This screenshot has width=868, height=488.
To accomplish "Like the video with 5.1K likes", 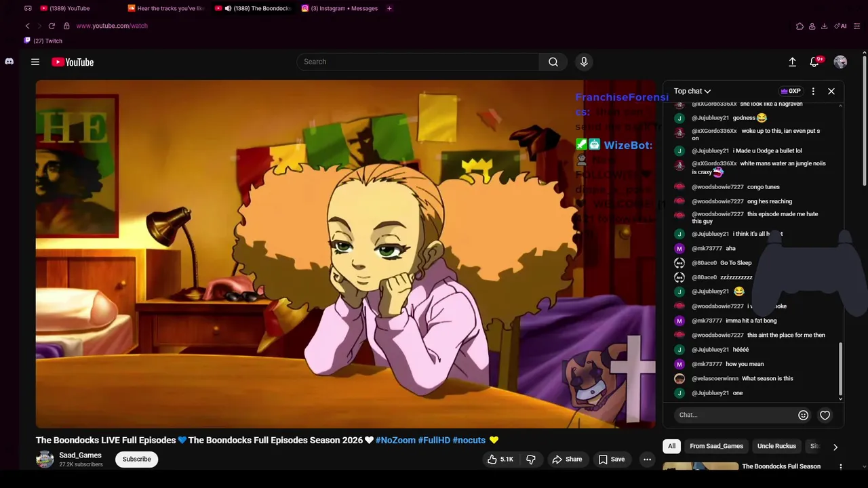I will pos(500,459).
